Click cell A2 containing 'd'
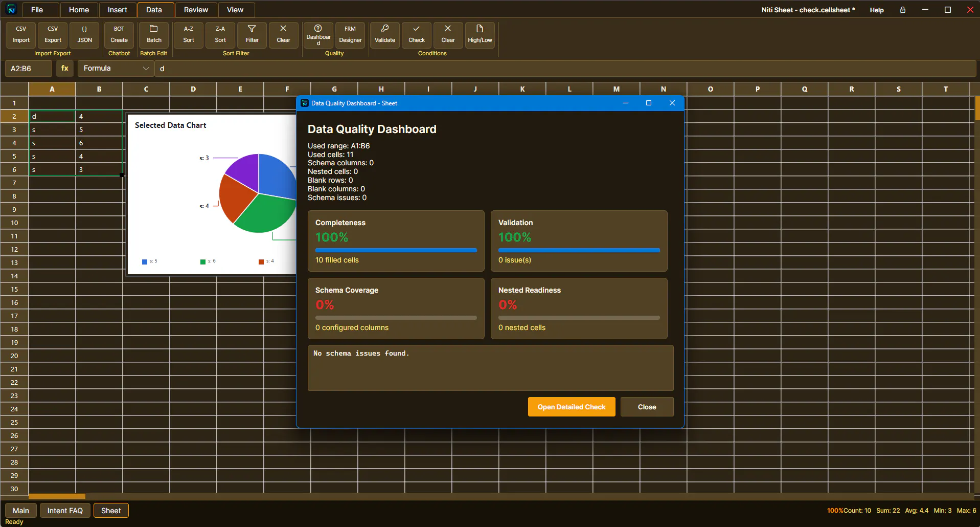This screenshot has width=980, height=527. tap(52, 116)
